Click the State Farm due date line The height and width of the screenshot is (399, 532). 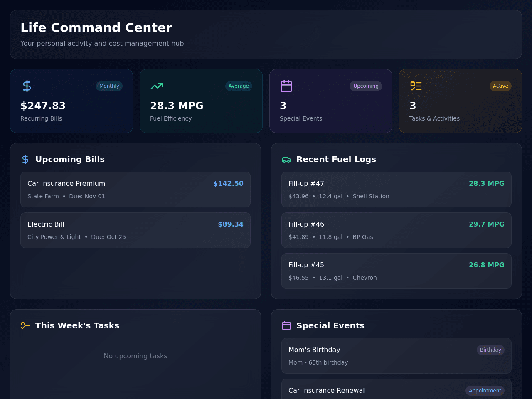(x=66, y=196)
